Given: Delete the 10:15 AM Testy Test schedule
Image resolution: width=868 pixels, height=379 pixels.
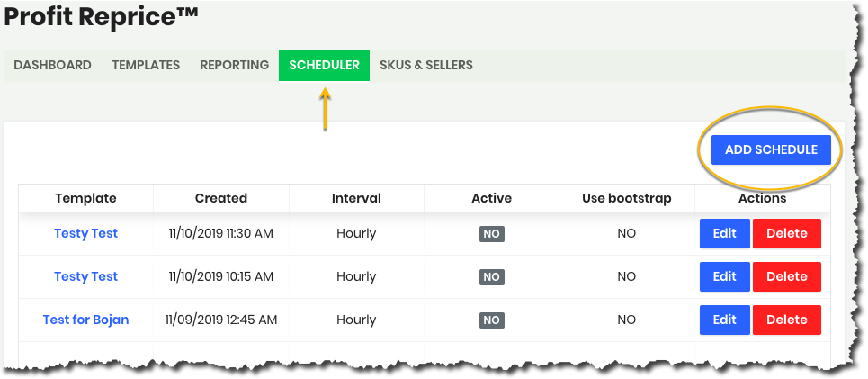Looking at the screenshot, I should pos(787,276).
